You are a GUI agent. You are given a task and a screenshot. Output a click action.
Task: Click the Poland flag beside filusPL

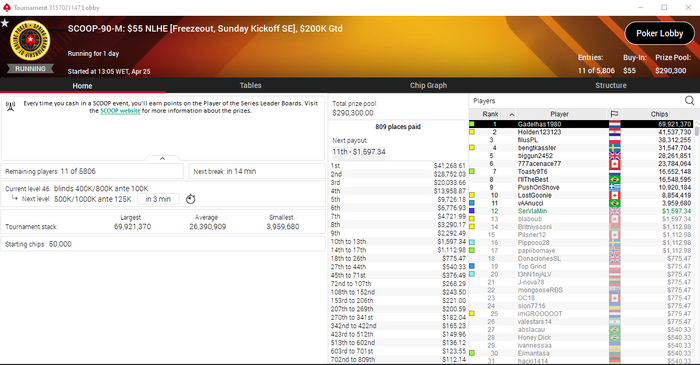(615, 140)
